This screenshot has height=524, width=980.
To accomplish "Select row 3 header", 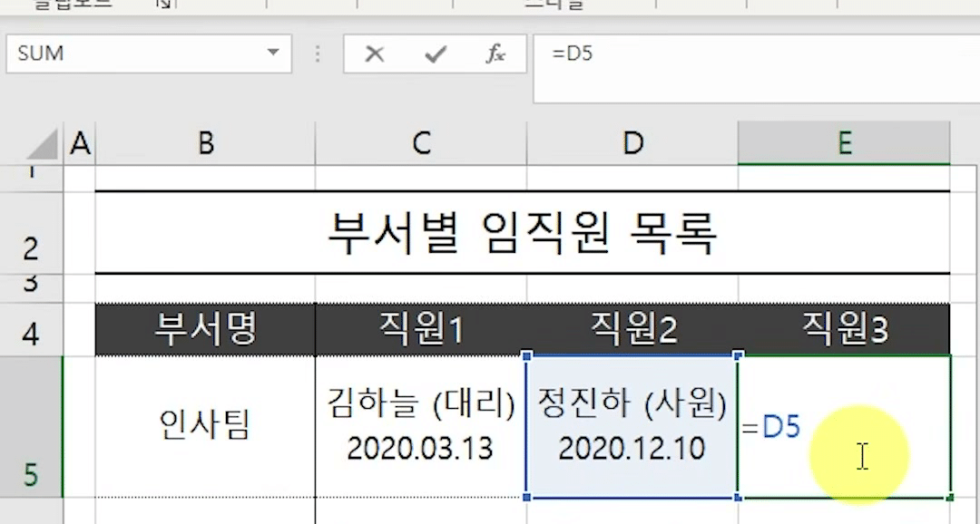I will [31, 288].
